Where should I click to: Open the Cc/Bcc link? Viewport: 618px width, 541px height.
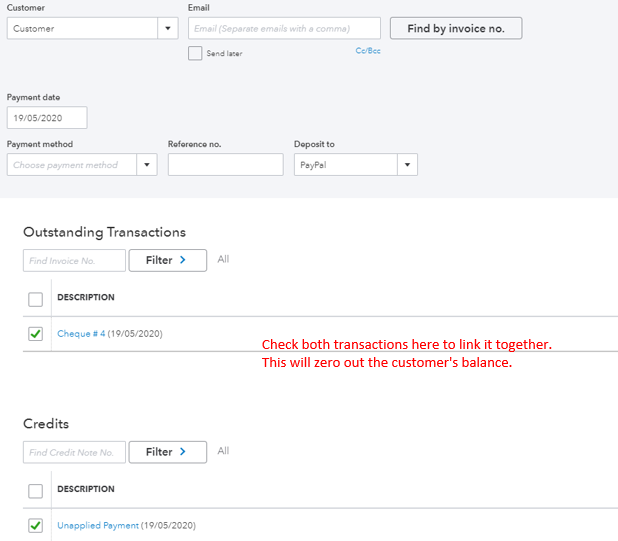(368, 50)
